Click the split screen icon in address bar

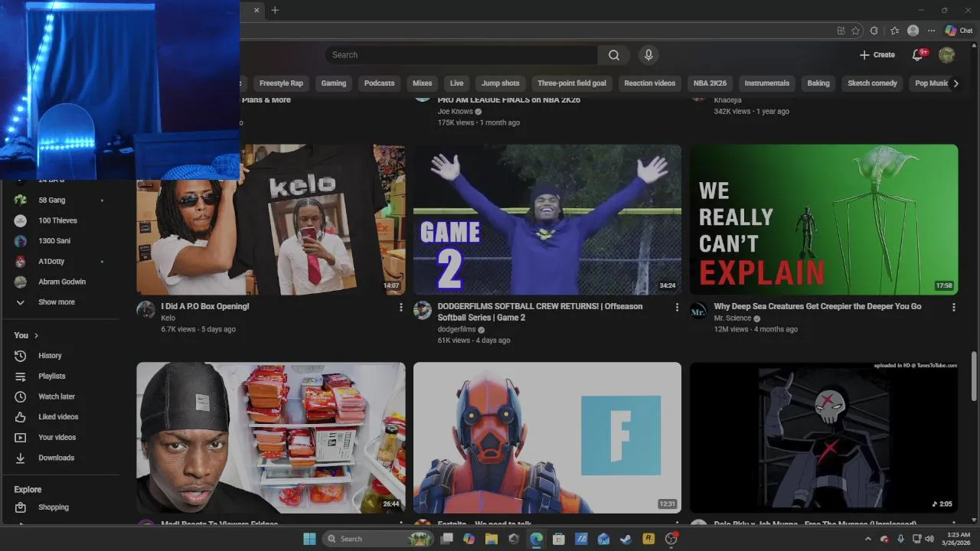click(841, 31)
